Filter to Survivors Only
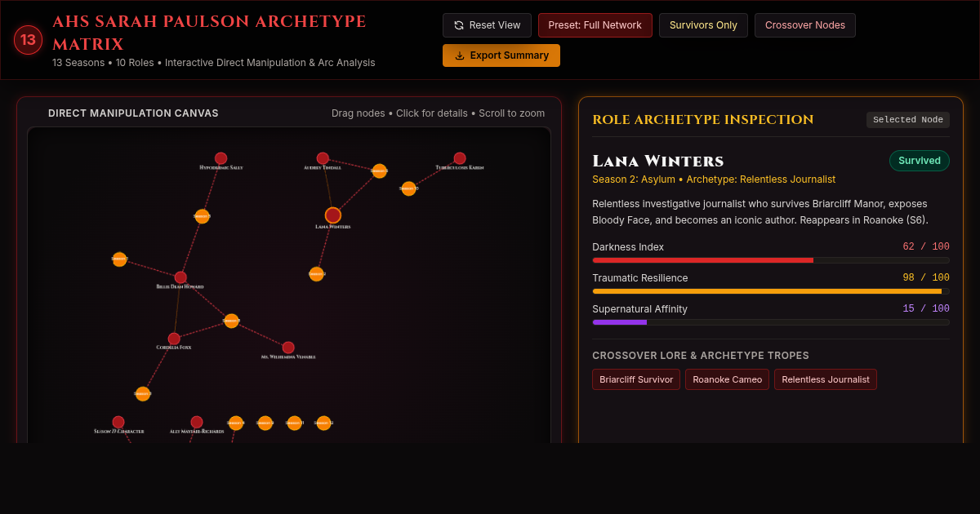Image resolution: width=980 pixels, height=514 pixels. [x=703, y=25]
